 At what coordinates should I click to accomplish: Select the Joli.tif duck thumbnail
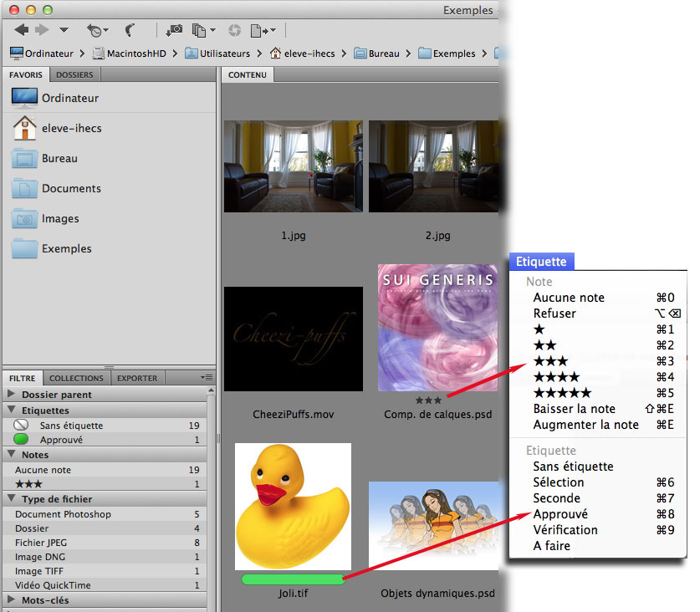[x=293, y=506]
